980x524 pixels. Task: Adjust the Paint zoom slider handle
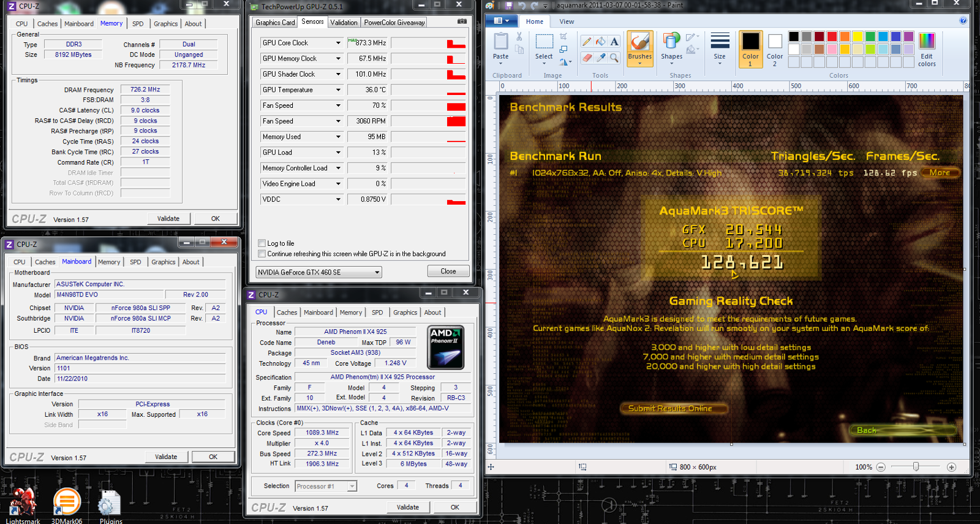pos(916,467)
